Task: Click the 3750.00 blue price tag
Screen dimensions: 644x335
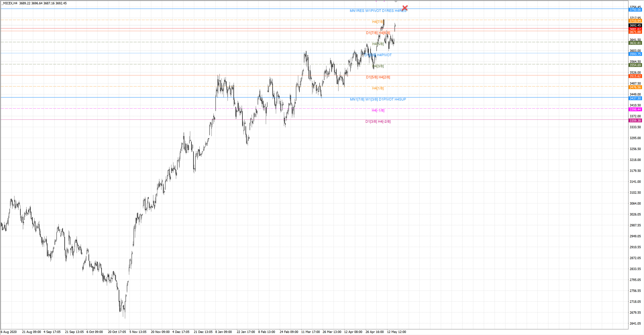Action: [x=635, y=10]
